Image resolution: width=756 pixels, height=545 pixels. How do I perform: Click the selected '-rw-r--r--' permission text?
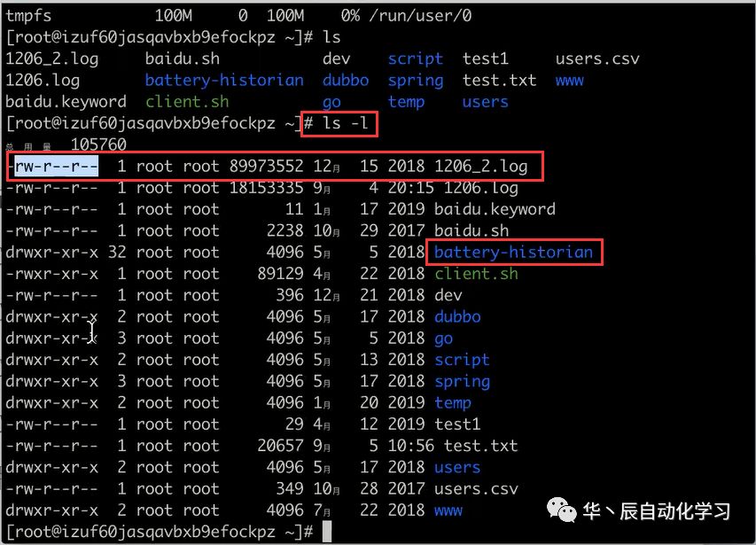(51, 167)
